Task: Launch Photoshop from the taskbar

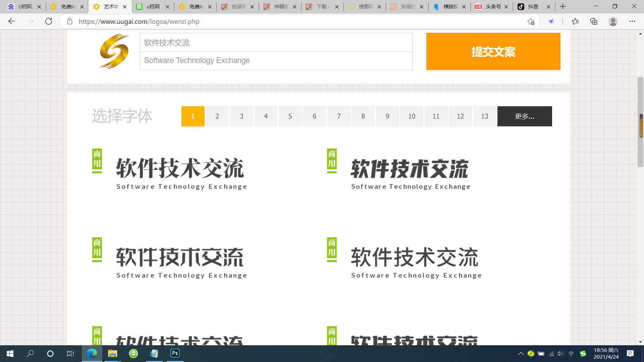Action: click(x=174, y=353)
